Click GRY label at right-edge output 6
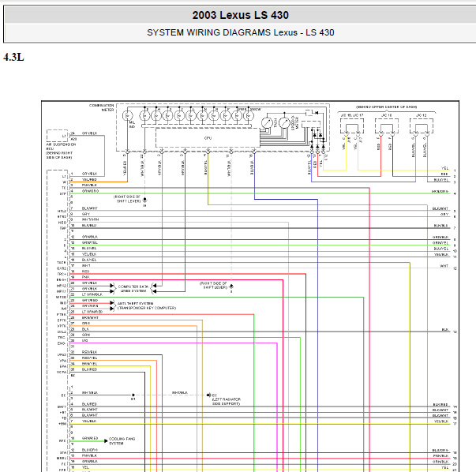This screenshot has height=472, width=476. pos(444,214)
